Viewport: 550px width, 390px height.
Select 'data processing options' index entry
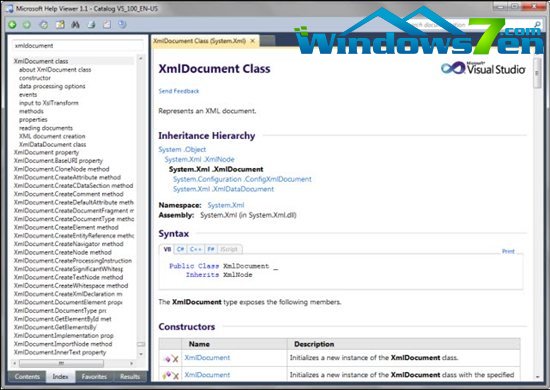coord(52,86)
